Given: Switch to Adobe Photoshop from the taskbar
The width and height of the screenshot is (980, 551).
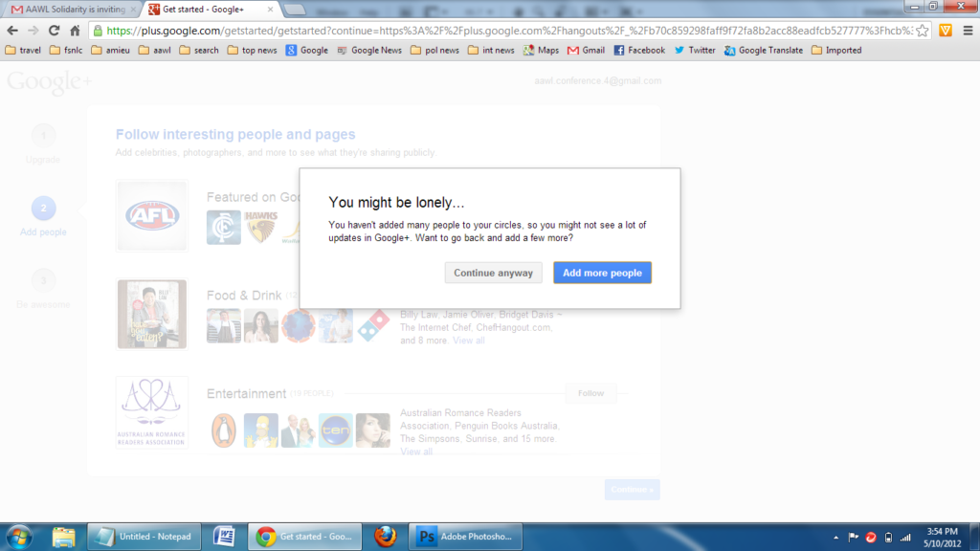Looking at the screenshot, I should click(466, 537).
